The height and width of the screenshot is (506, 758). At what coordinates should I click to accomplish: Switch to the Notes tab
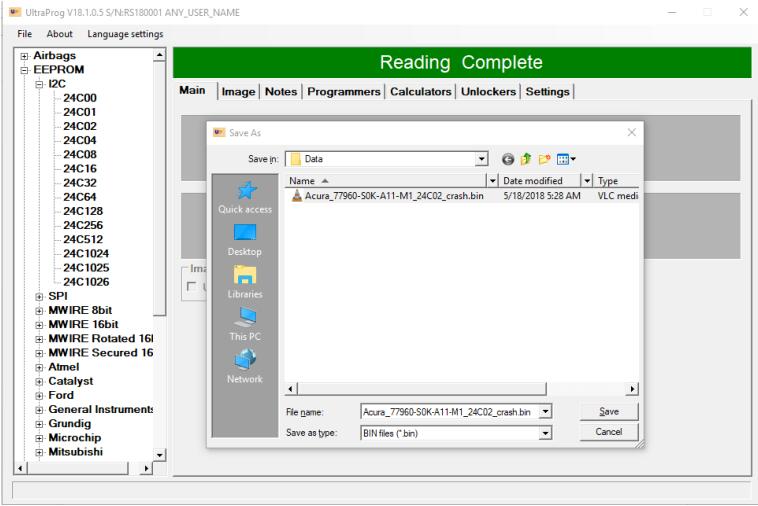(x=281, y=91)
